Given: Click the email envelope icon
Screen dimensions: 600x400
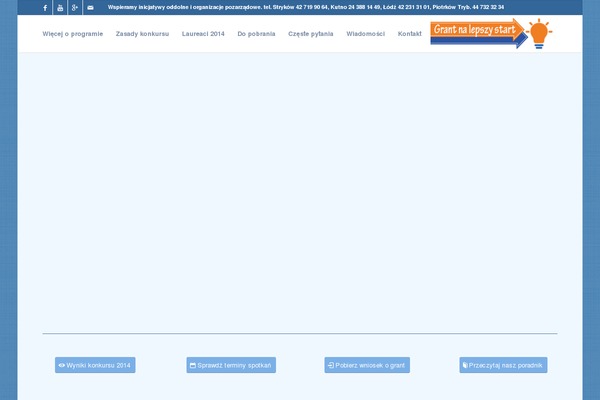Looking at the screenshot, I should [90, 7].
